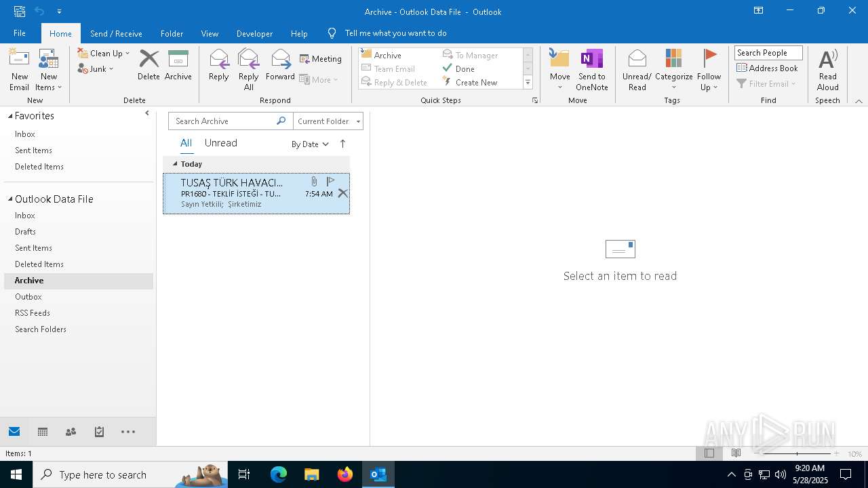This screenshot has height=488, width=868.
Task: Select Drafts folder
Action: pos(25,232)
